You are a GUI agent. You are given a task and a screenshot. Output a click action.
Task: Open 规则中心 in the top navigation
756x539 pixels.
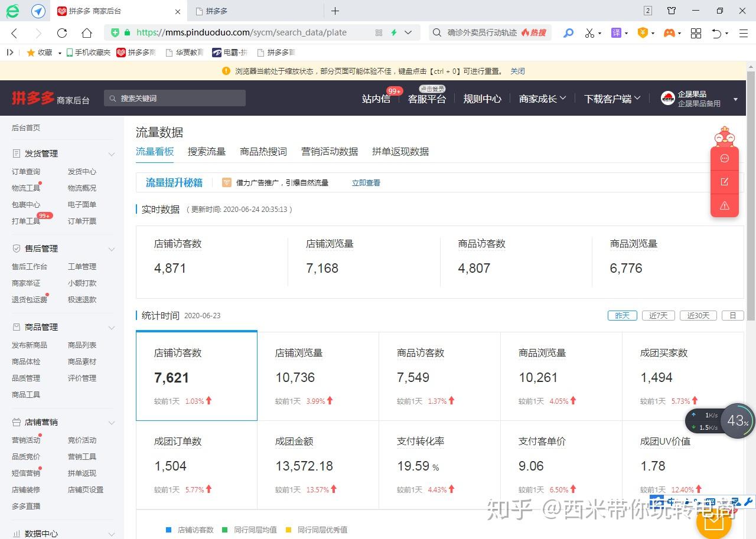483,99
